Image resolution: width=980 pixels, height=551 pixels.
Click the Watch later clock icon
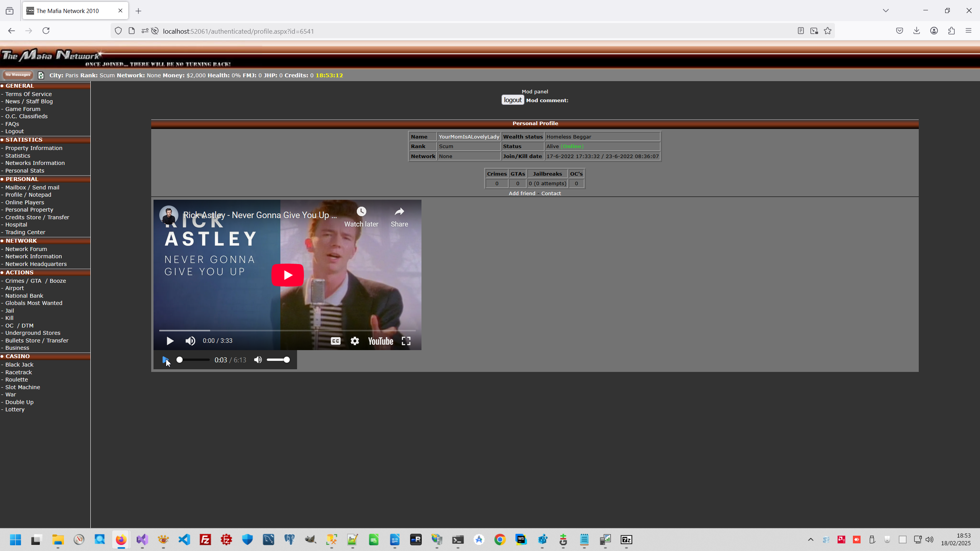[x=361, y=212]
